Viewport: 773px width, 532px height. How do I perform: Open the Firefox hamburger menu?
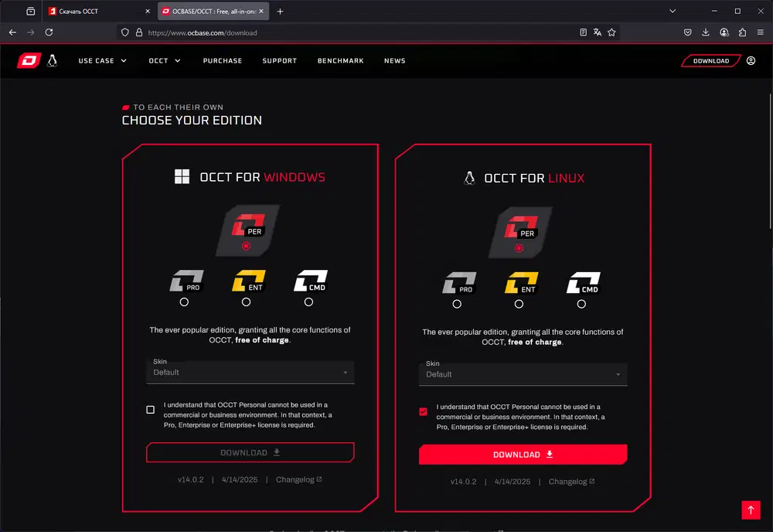761,32
